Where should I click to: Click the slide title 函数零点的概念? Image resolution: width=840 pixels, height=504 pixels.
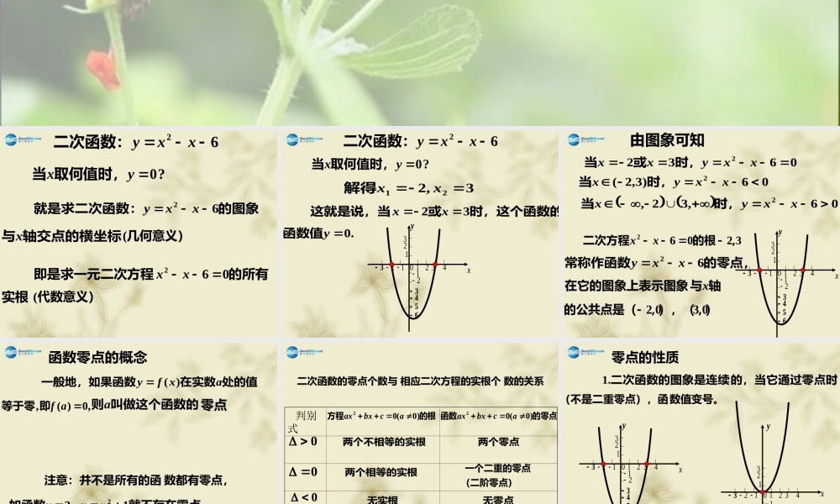click(x=97, y=357)
